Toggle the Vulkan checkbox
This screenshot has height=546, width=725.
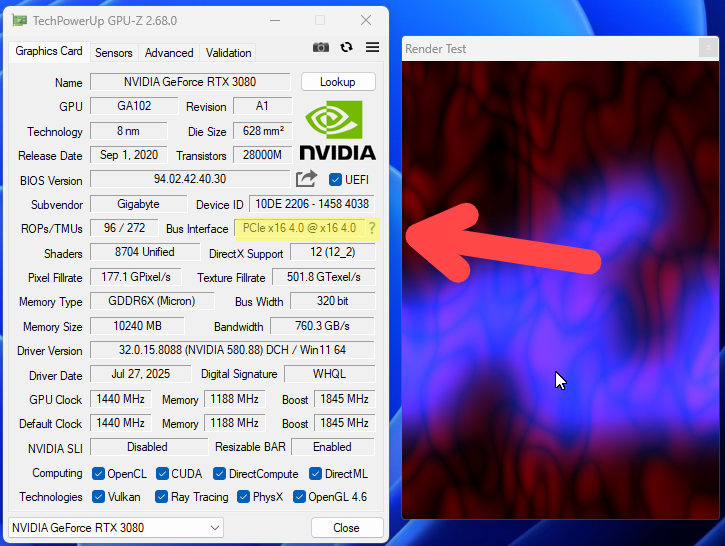tap(98, 497)
